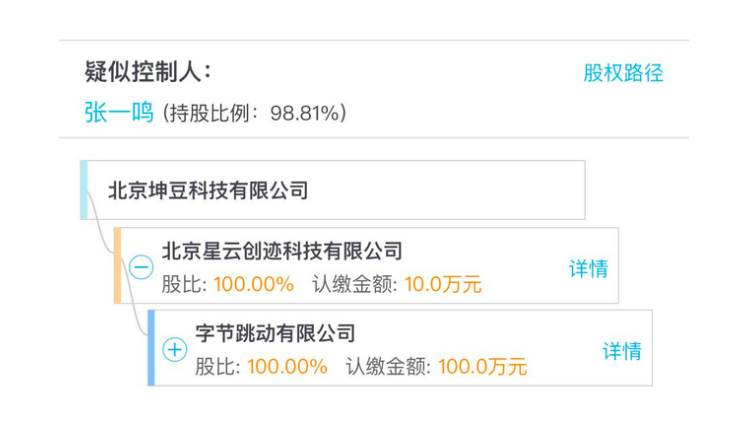The width and height of the screenshot is (731, 444).
Task: Open the 股权路径 link
Action: click(x=623, y=73)
